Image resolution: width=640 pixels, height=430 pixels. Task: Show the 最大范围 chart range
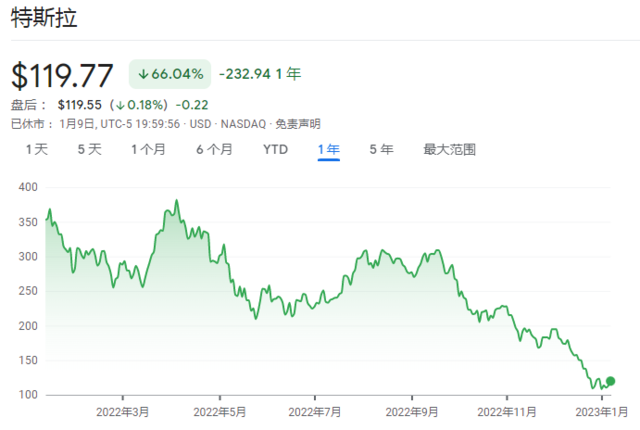coord(449,149)
